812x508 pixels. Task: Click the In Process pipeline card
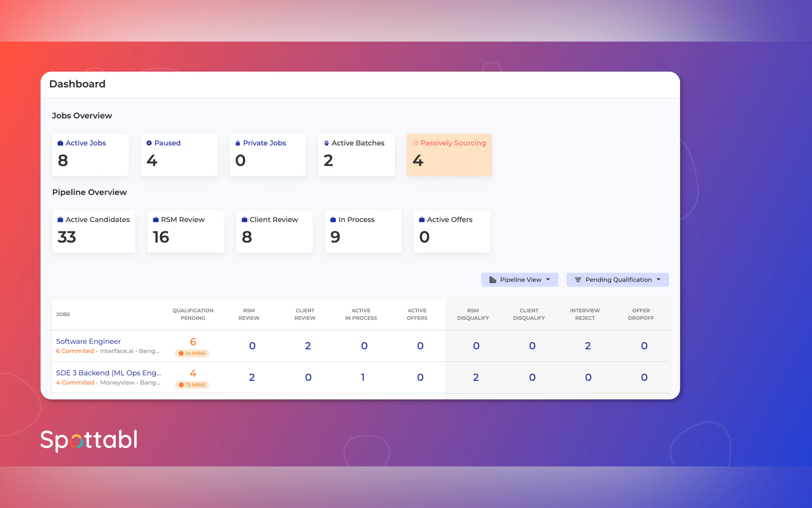point(363,232)
